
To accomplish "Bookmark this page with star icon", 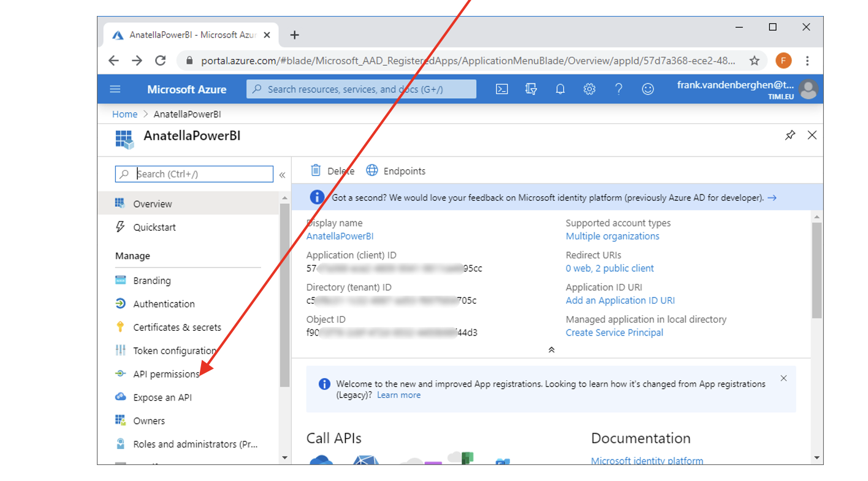I will (754, 61).
